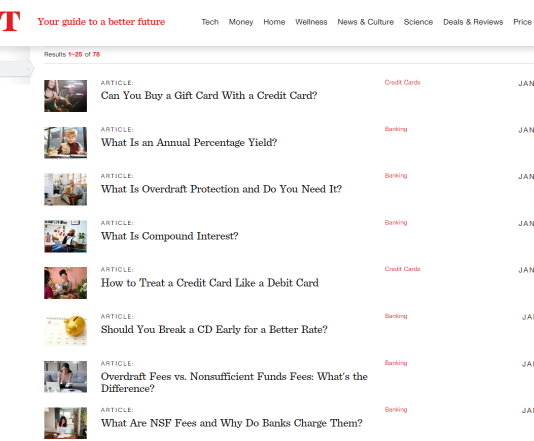Open the Money menu
Image resolution: width=534 pixels, height=441 pixels.
coord(241,22)
